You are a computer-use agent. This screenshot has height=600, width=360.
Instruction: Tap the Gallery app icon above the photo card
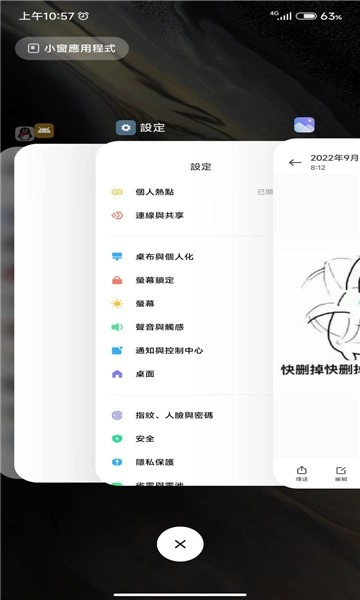pyautogui.click(x=304, y=125)
